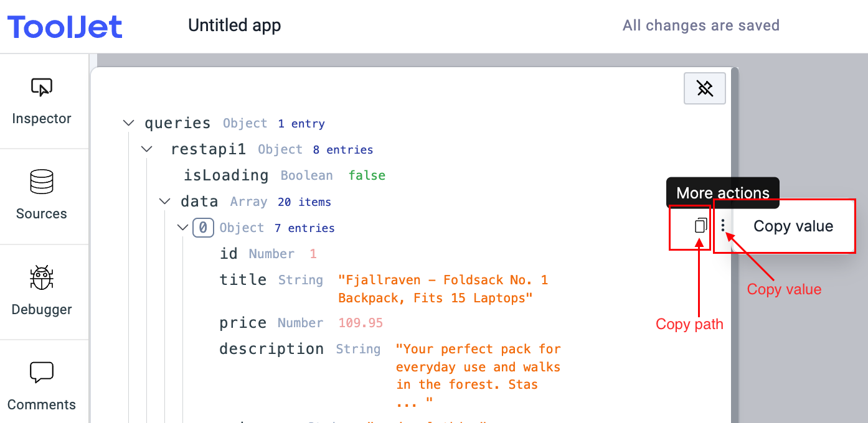Select the isLoading tree entry
Screen dimensions: 868x423
226,175
